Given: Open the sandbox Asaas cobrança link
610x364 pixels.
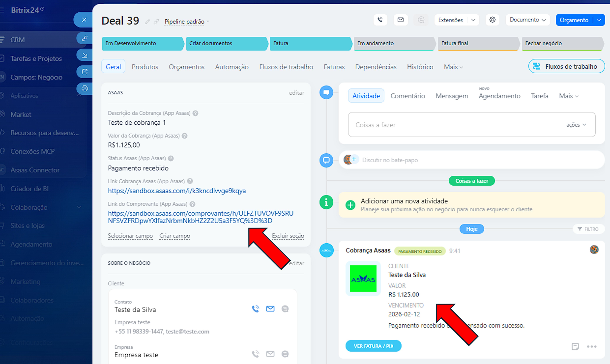Looking at the screenshot, I should click(x=177, y=191).
